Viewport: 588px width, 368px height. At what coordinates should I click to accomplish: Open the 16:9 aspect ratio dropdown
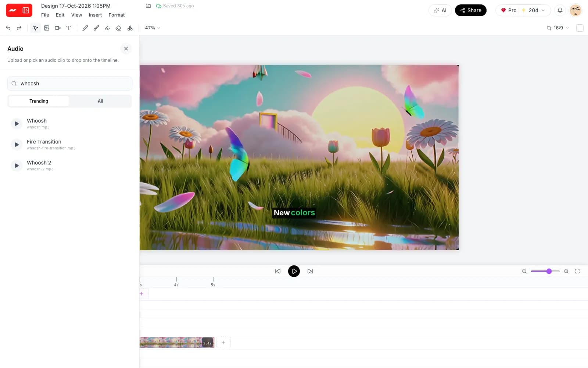[x=558, y=28]
